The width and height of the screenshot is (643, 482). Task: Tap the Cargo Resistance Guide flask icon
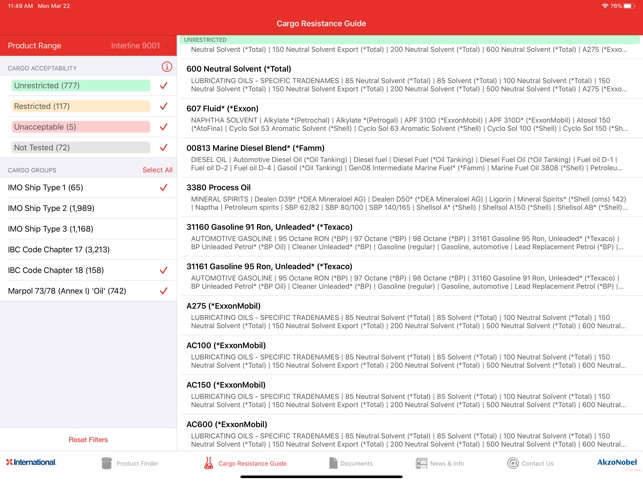(209, 463)
